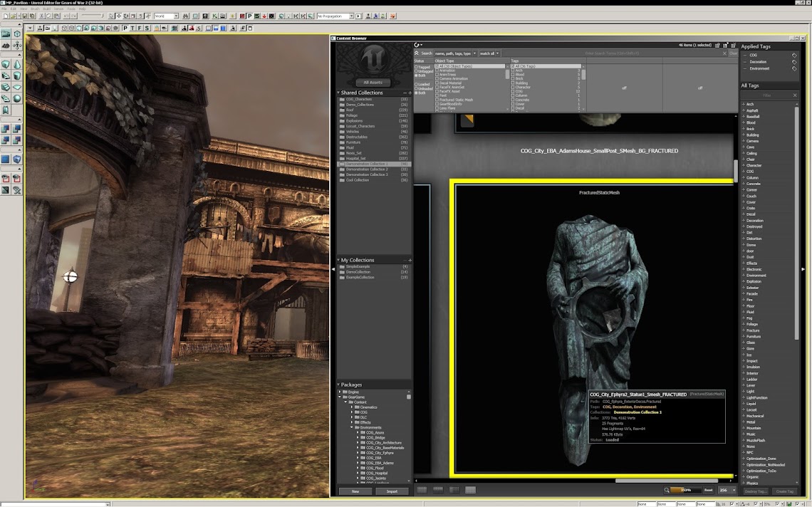Screen dimensions: 812x507
Task: Click the Create Tag button
Action: [784, 491]
